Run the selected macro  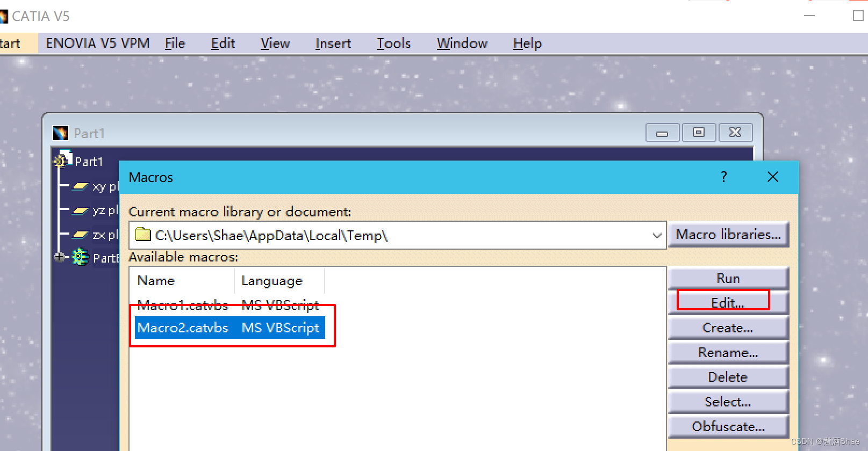(728, 278)
